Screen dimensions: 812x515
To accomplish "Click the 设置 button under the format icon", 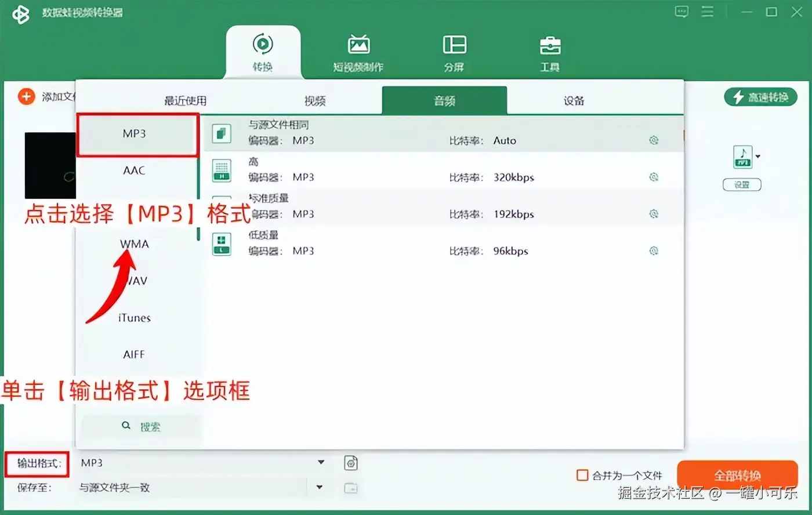I will [x=742, y=184].
